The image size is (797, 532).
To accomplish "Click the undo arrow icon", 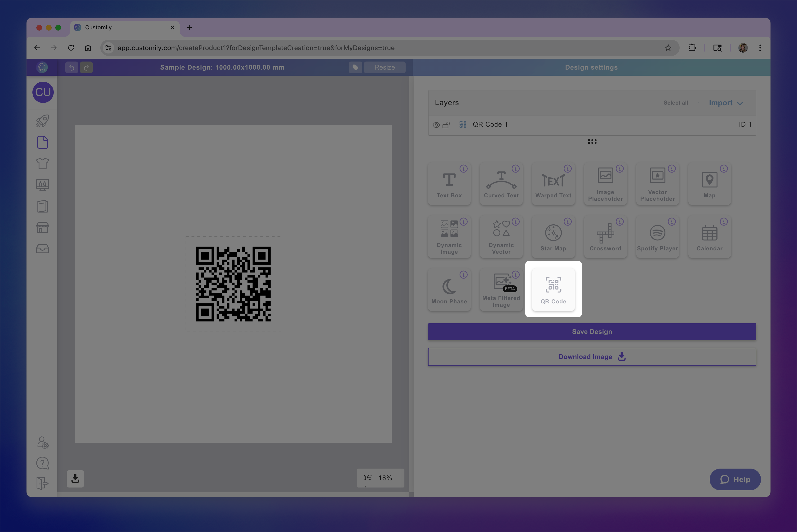I will 71,67.
